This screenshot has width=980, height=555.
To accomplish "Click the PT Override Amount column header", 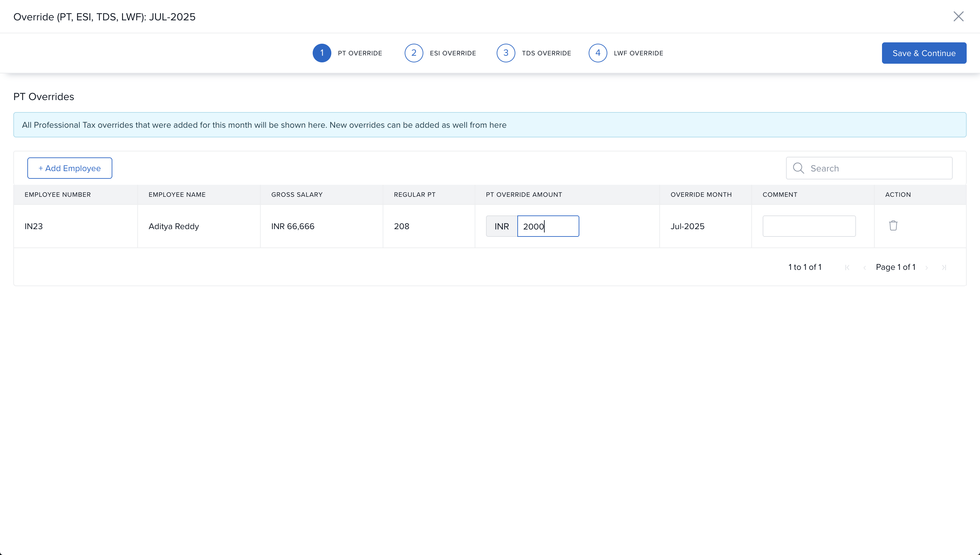I will coord(524,194).
